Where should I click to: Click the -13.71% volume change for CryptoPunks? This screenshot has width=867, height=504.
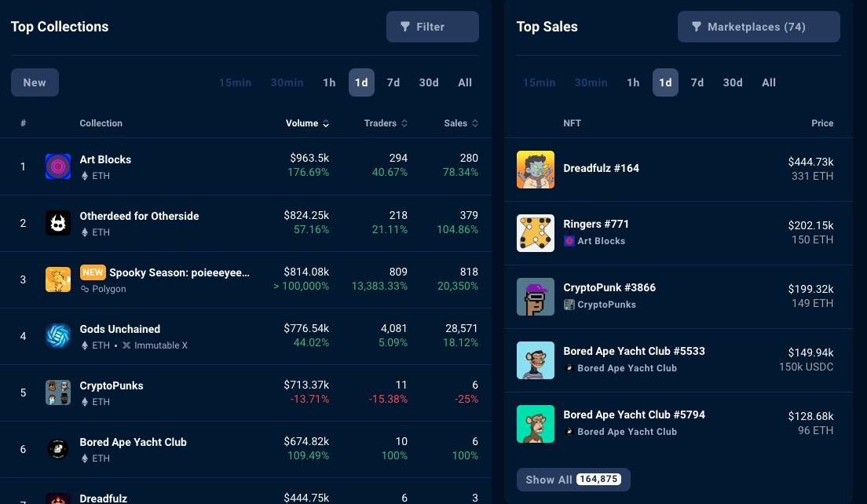click(309, 399)
